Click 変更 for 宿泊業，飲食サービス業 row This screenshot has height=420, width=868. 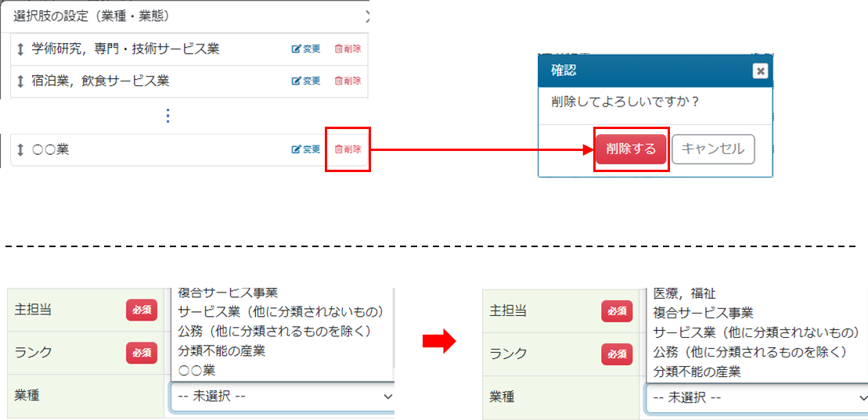point(306,81)
